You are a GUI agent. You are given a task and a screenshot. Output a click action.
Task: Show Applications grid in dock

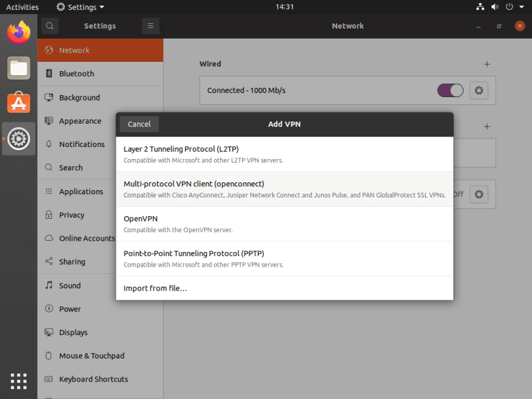pyautogui.click(x=19, y=380)
